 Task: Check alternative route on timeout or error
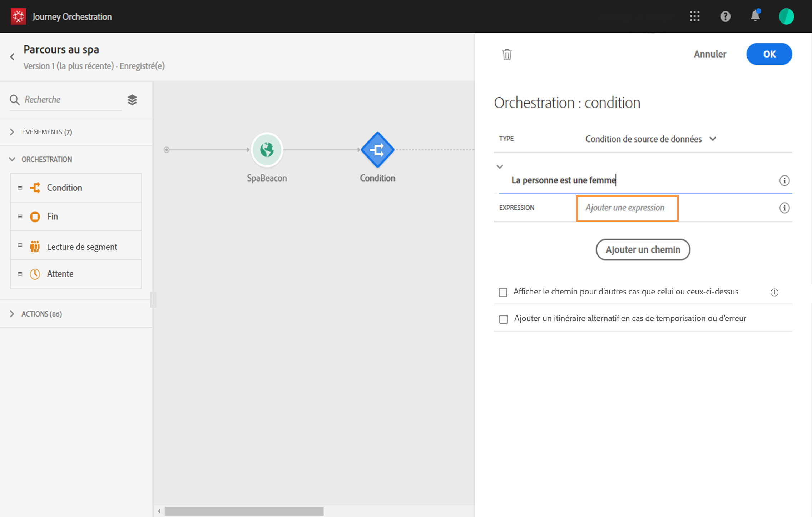(503, 319)
